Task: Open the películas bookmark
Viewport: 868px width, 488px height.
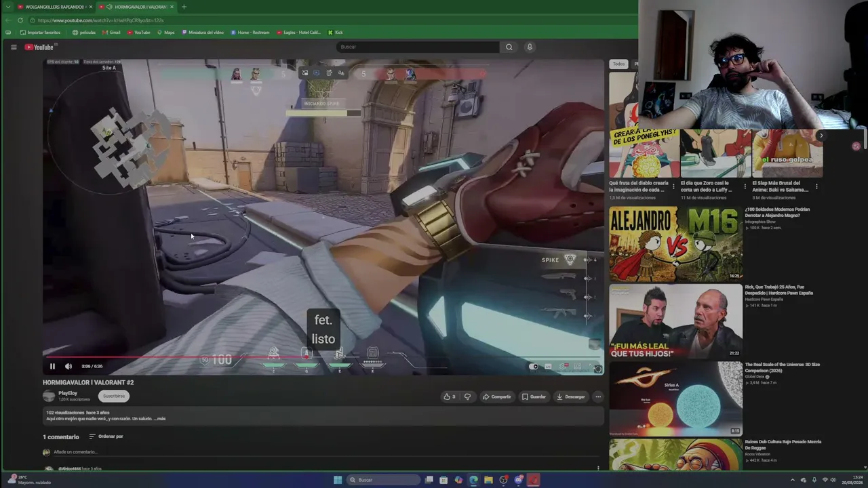Action: [84, 33]
